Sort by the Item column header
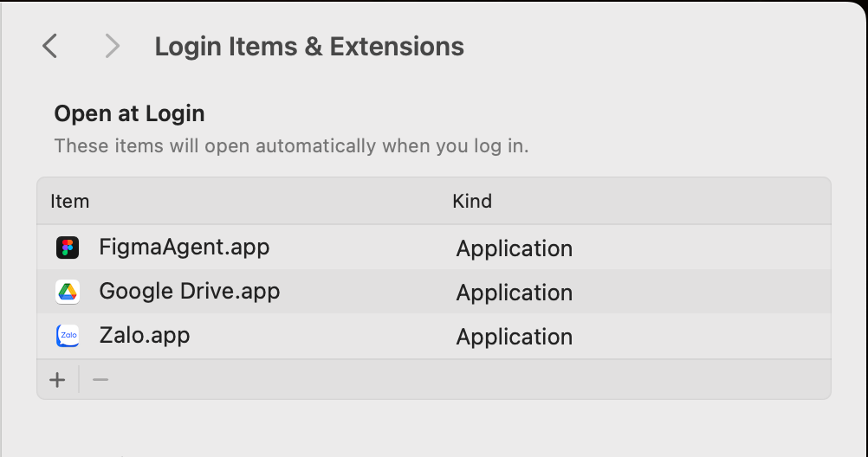Screen dimensions: 868x457 tap(70, 202)
